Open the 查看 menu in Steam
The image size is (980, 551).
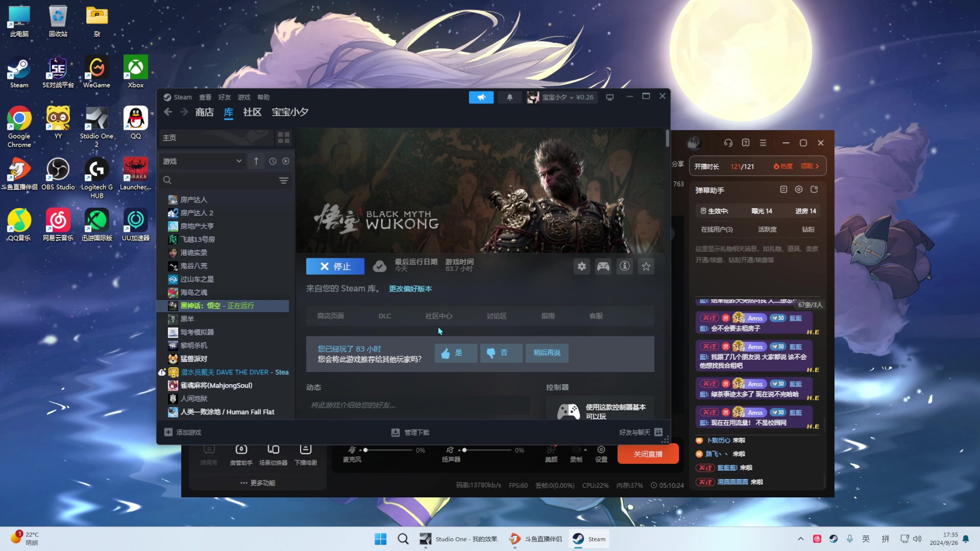[x=205, y=97]
